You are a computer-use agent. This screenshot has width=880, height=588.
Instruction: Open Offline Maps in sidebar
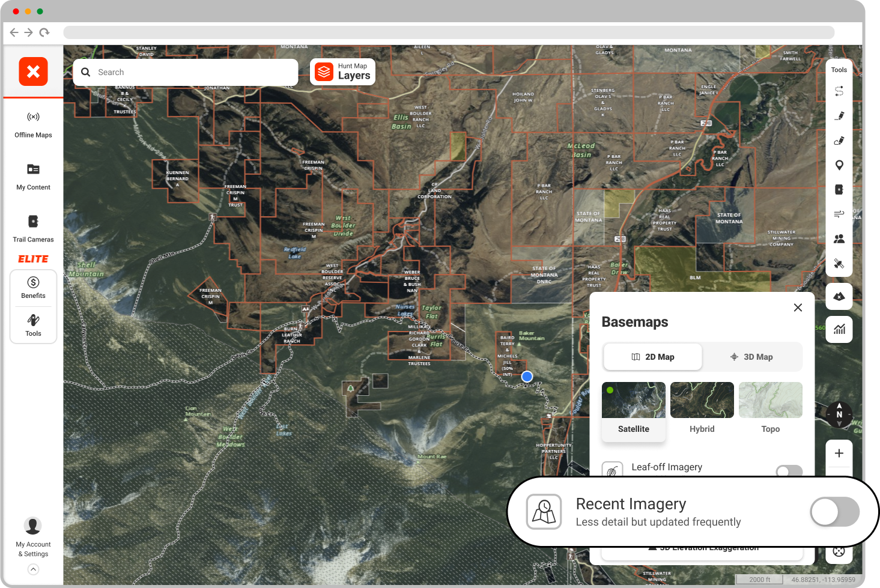point(34,124)
